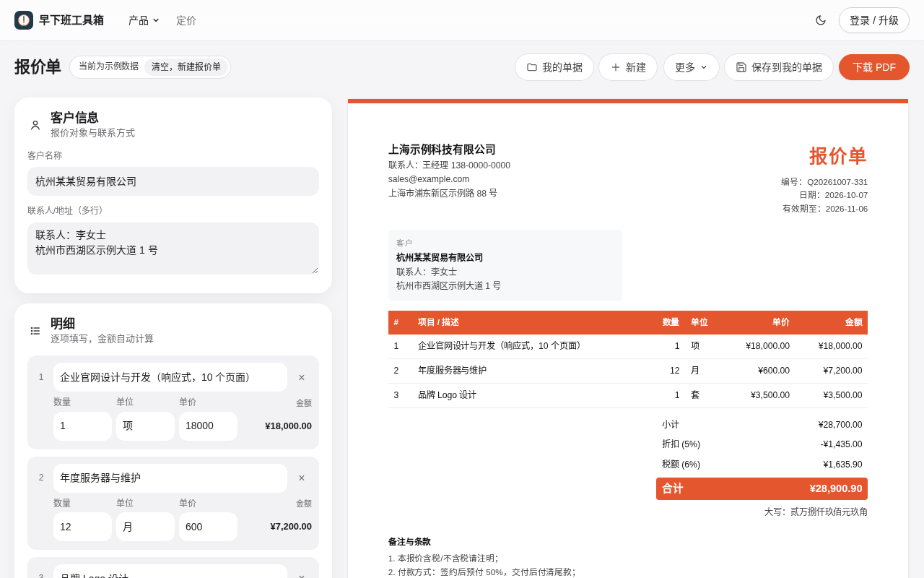Click sales@example.com in the preview
The width and height of the screenshot is (924, 578).
[x=429, y=179]
